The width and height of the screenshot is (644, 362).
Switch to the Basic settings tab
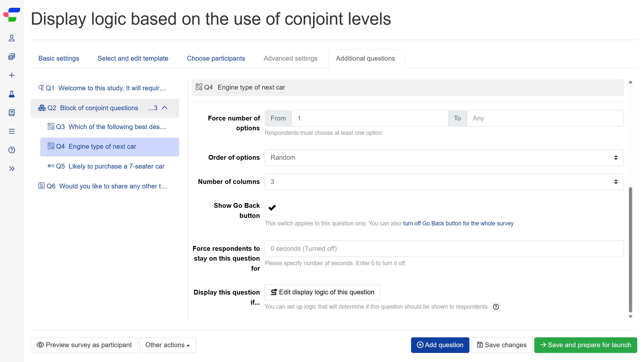59,58
